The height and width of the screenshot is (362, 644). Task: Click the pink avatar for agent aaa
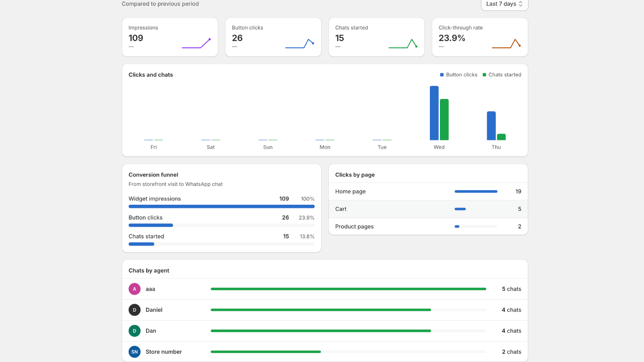134,289
